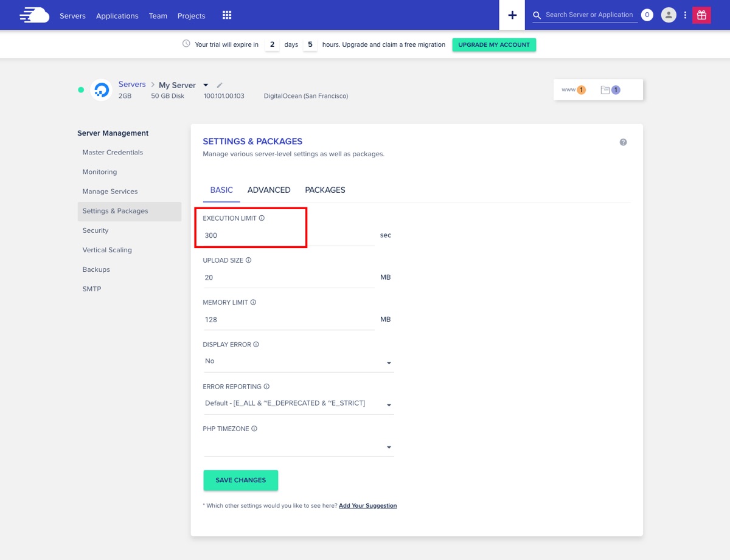Click info icon next to Upload Size

pos(248,260)
